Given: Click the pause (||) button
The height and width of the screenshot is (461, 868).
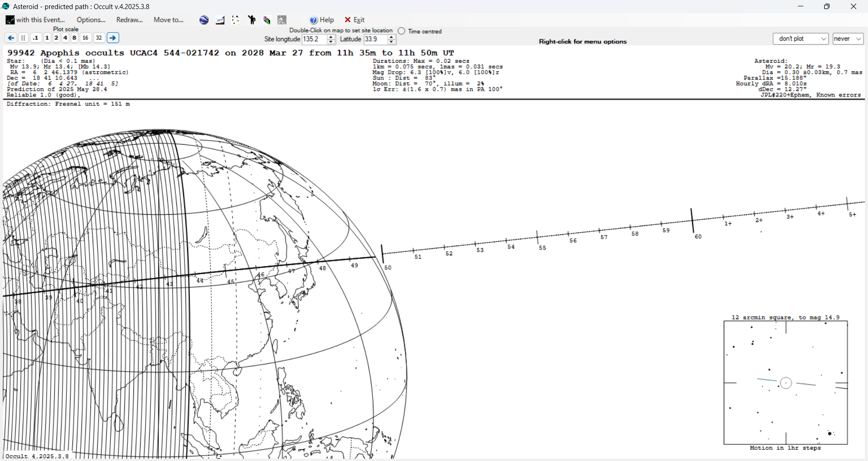Looking at the screenshot, I should (x=23, y=38).
